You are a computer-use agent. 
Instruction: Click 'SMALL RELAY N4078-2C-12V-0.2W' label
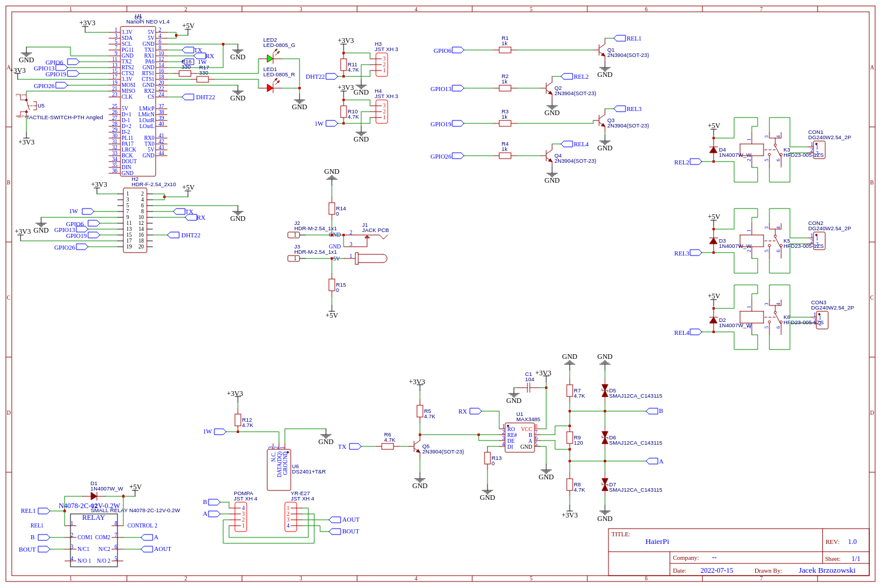point(135,510)
